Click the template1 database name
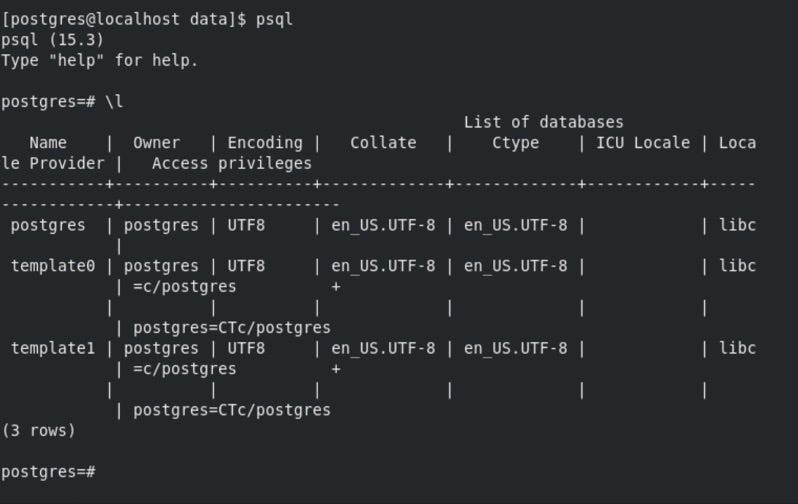Screen dimensions: 798x504 click(x=53, y=348)
